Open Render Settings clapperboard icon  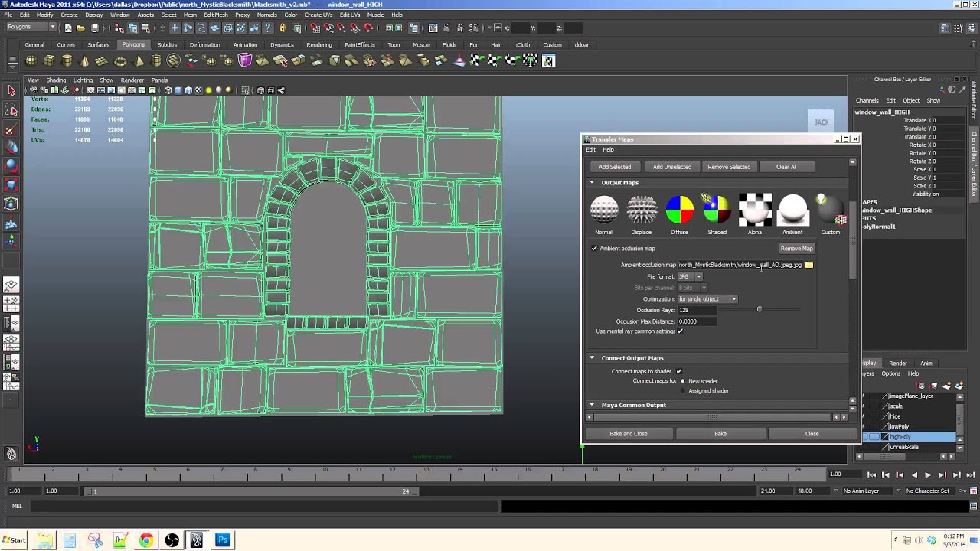[x=475, y=28]
